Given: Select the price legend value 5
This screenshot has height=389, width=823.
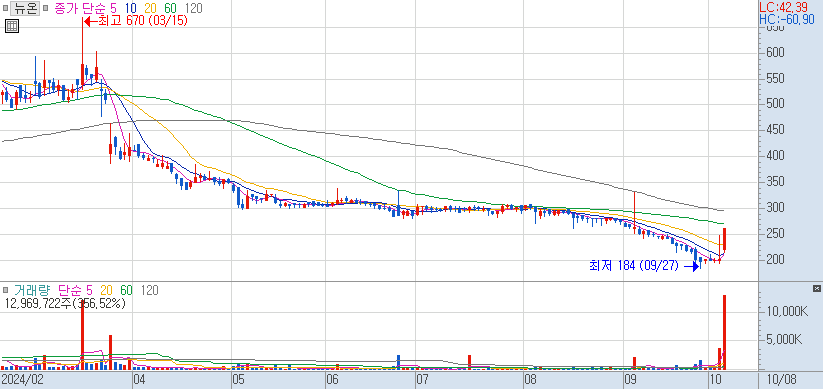Looking at the screenshot, I should click(x=114, y=8).
